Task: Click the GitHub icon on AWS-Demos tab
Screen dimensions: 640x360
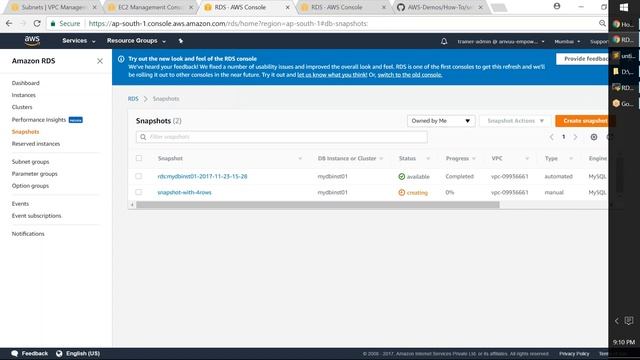Action: click(x=401, y=7)
